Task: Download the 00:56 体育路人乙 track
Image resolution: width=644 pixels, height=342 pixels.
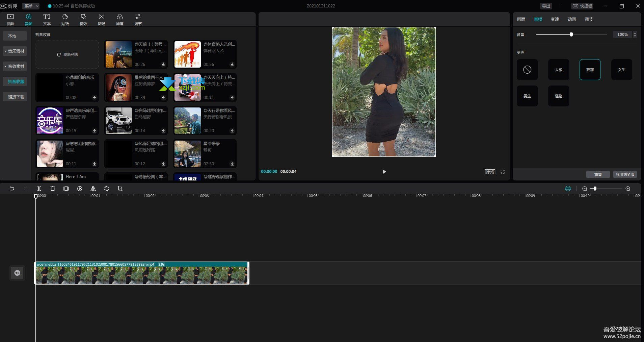Action: click(x=232, y=65)
